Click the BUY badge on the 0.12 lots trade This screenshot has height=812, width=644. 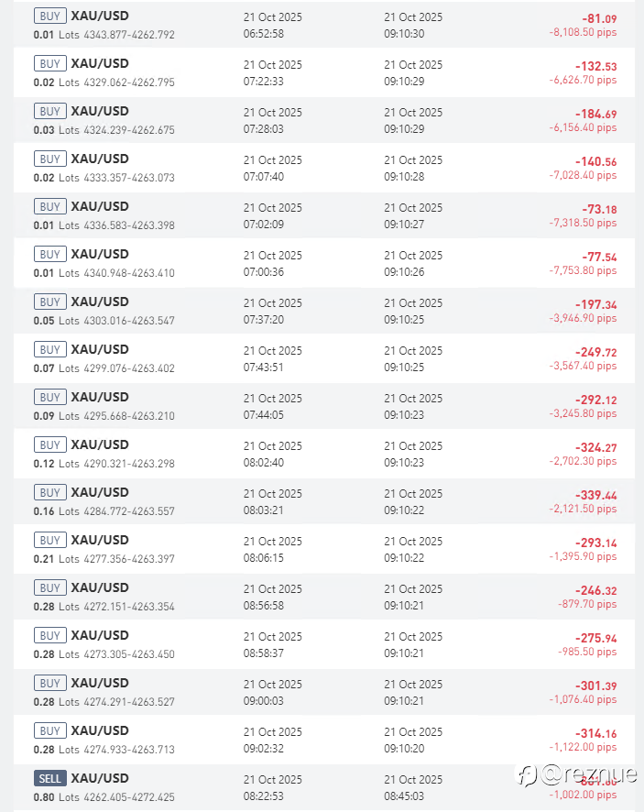(49, 445)
